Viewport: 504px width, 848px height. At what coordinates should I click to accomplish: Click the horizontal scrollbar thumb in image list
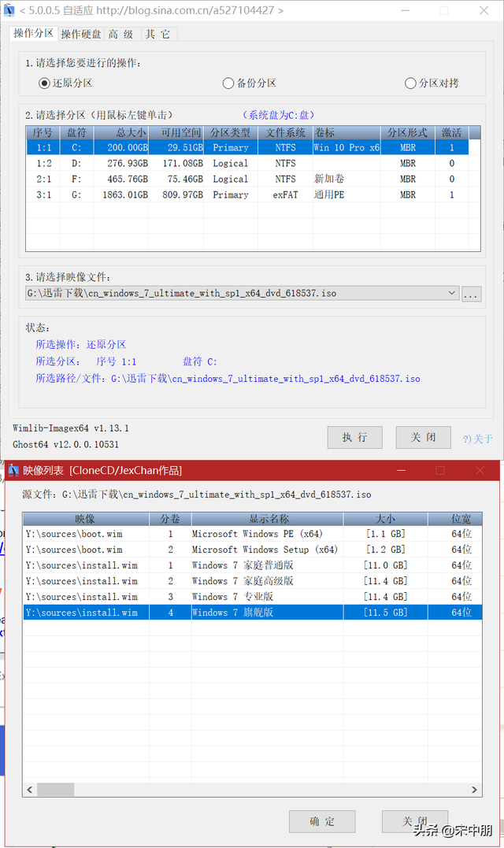[x=56, y=790]
